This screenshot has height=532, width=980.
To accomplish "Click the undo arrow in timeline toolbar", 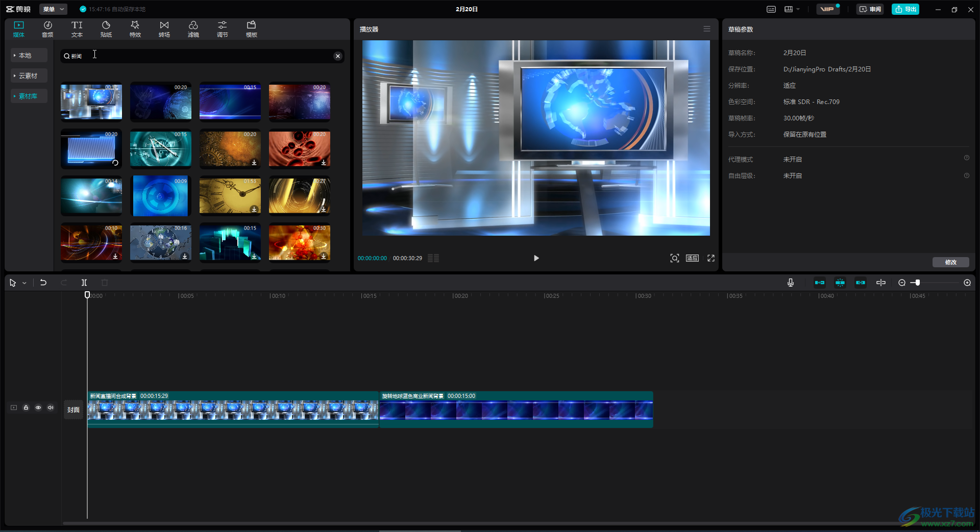I will pyautogui.click(x=43, y=283).
